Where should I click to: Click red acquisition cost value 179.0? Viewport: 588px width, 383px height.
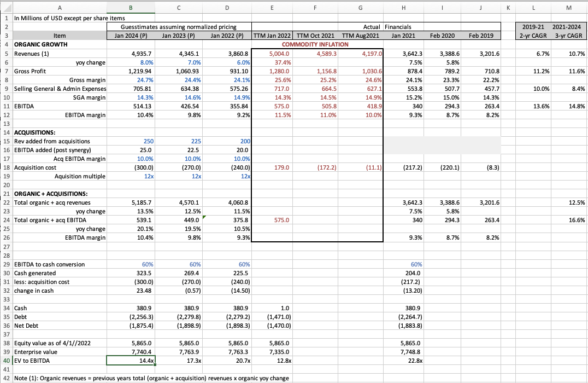coord(272,167)
